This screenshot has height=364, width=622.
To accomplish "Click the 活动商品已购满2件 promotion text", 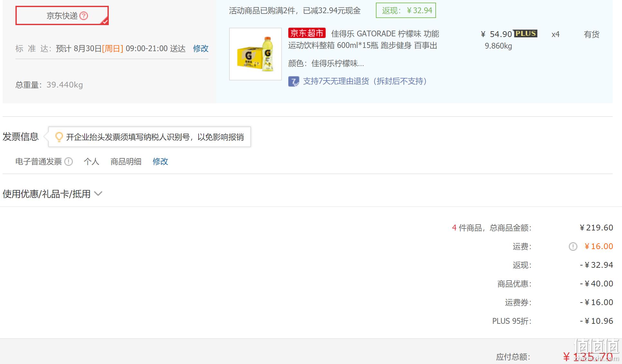I will tap(295, 11).
